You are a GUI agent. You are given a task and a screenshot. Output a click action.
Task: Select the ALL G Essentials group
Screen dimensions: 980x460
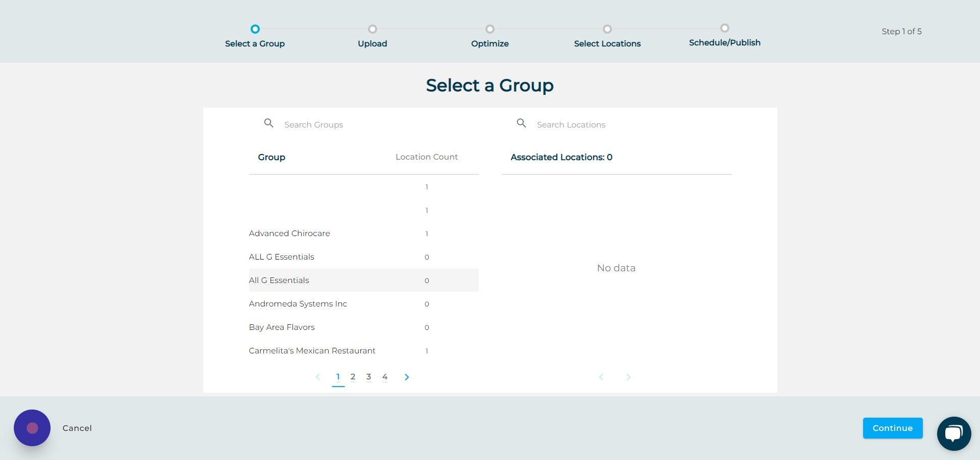coord(364,257)
